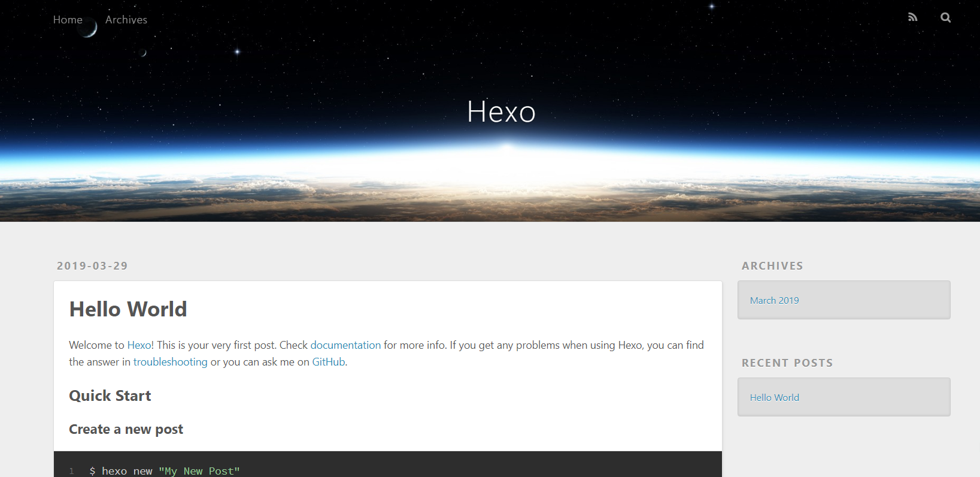The width and height of the screenshot is (980, 477).
Task: Click the Quick Start heading
Action: pyautogui.click(x=110, y=396)
